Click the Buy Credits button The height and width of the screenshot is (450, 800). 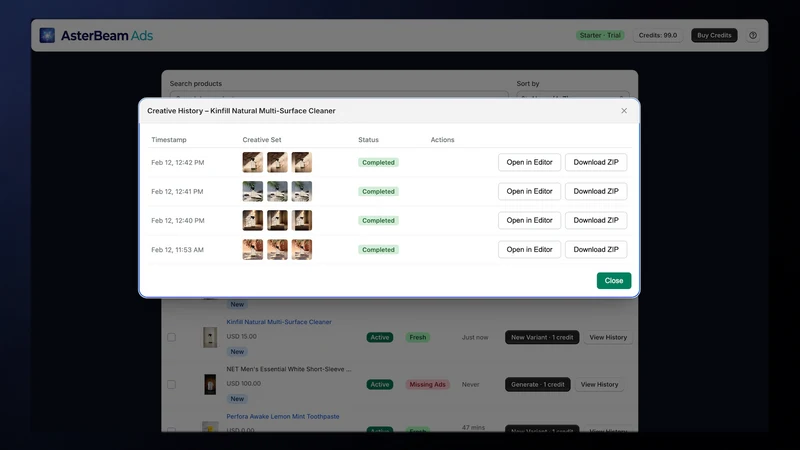click(x=714, y=35)
